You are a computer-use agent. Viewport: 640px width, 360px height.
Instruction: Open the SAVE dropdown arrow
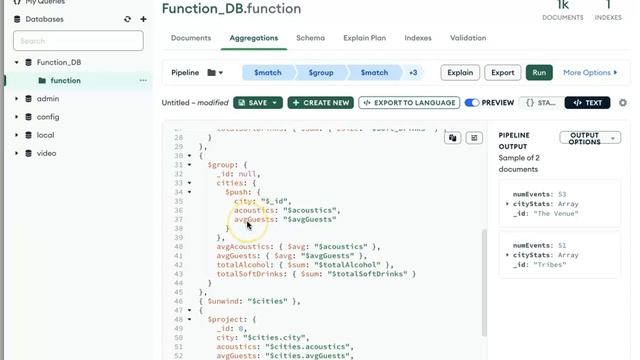[x=275, y=103]
